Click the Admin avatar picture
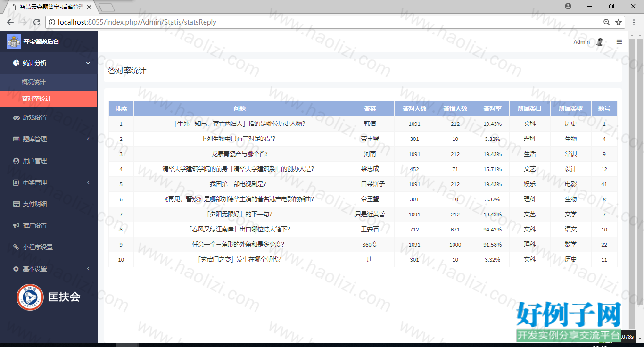This screenshot has width=644, height=347. (600, 42)
